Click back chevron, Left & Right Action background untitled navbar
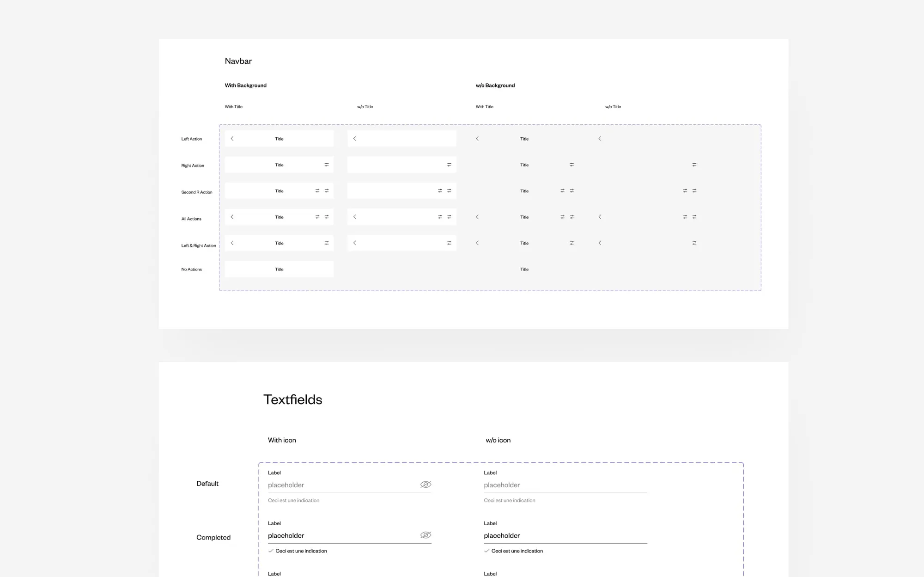Screen dimensions: 924x577 pyautogui.click(x=354, y=243)
